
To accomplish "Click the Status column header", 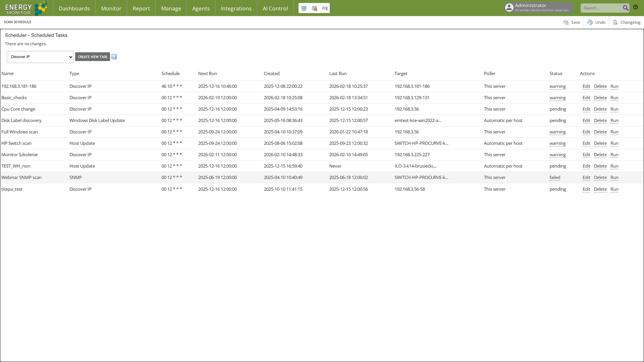I will tap(556, 74).
